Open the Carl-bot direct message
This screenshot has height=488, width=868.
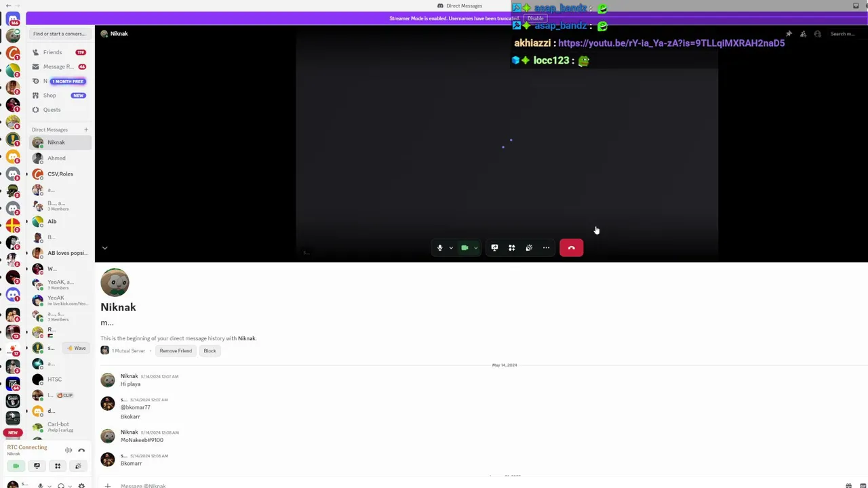pos(60,427)
